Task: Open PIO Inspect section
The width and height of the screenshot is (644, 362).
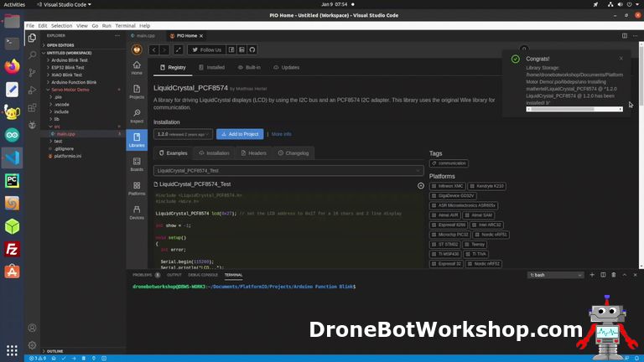Action: pyautogui.click(x=137, y=116)
